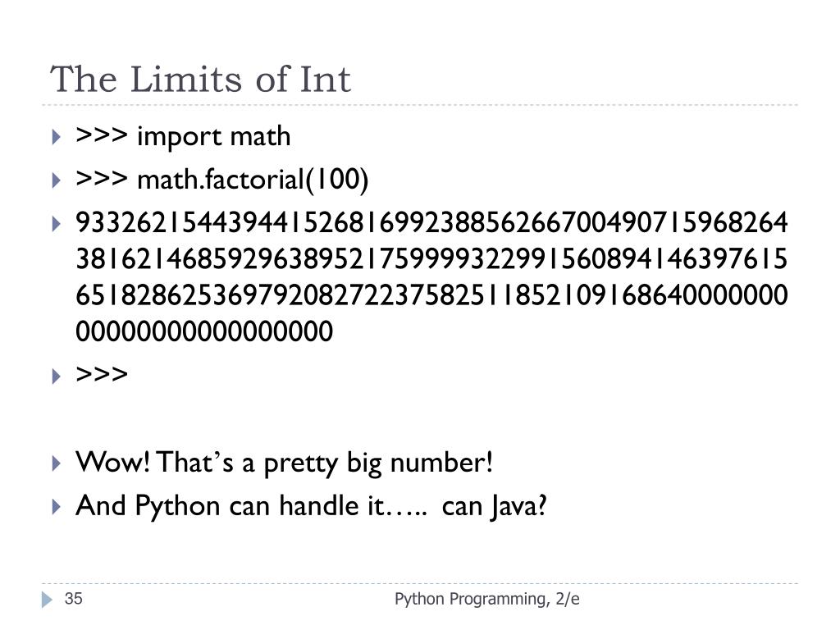Click the text can Java?
Image resolution: width=840 pixels, height=630 pixels.
pos(494,506)
